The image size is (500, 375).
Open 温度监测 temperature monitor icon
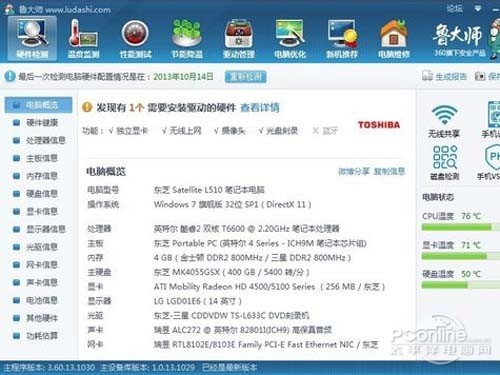pyautogui.click(x=83, y=38)
